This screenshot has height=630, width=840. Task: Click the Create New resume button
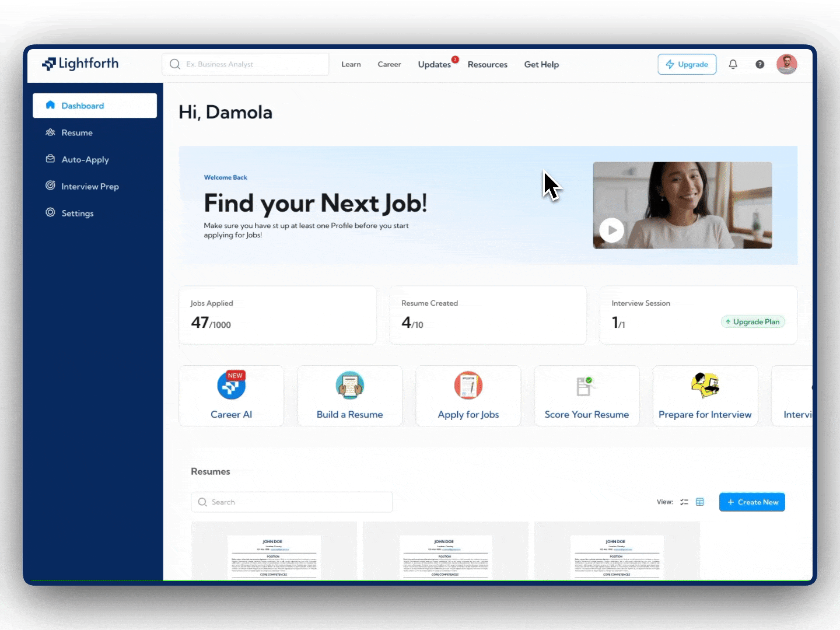[752, 502]
